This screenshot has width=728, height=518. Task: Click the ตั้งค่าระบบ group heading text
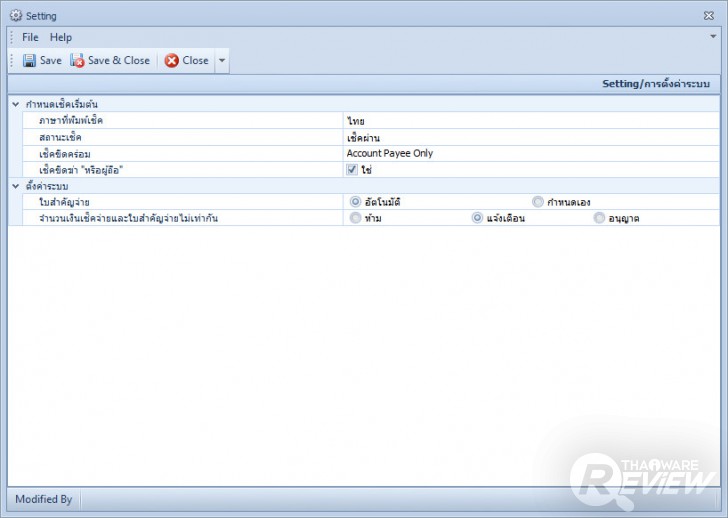point(47,186)
